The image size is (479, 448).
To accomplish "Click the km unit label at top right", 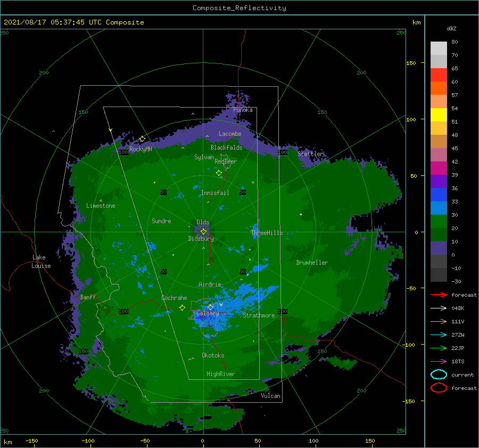I will point(416,22).
